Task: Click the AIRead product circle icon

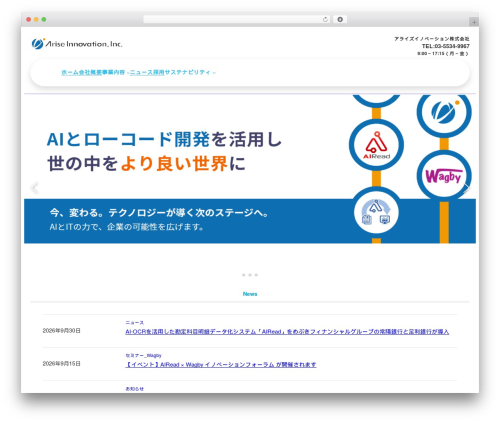Action: click(x=376, y=145)
